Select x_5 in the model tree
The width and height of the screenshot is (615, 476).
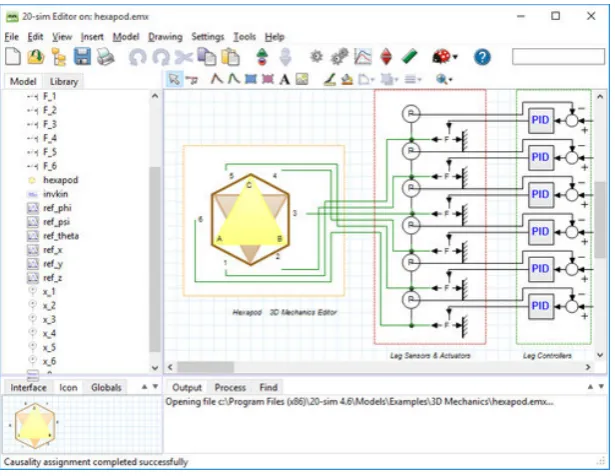tap(49, 347)
